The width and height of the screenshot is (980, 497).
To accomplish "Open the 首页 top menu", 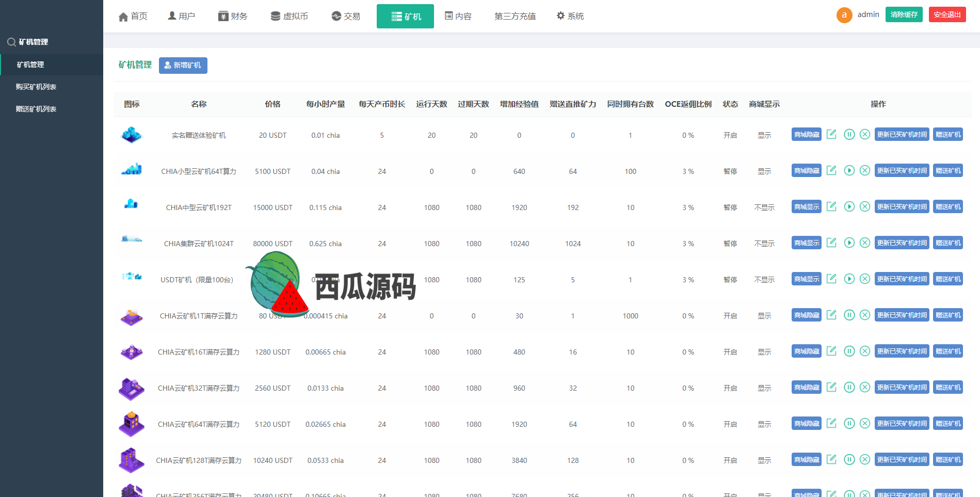I will click(133, 17).
